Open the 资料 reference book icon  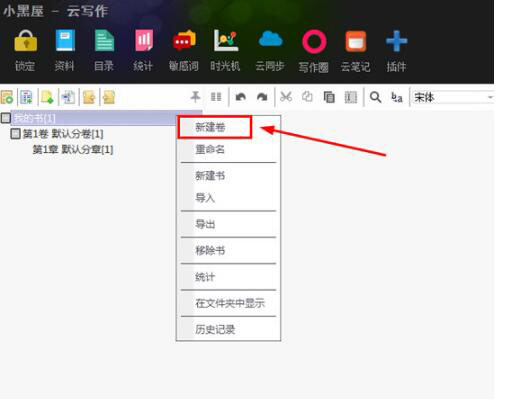click(65, 41)
